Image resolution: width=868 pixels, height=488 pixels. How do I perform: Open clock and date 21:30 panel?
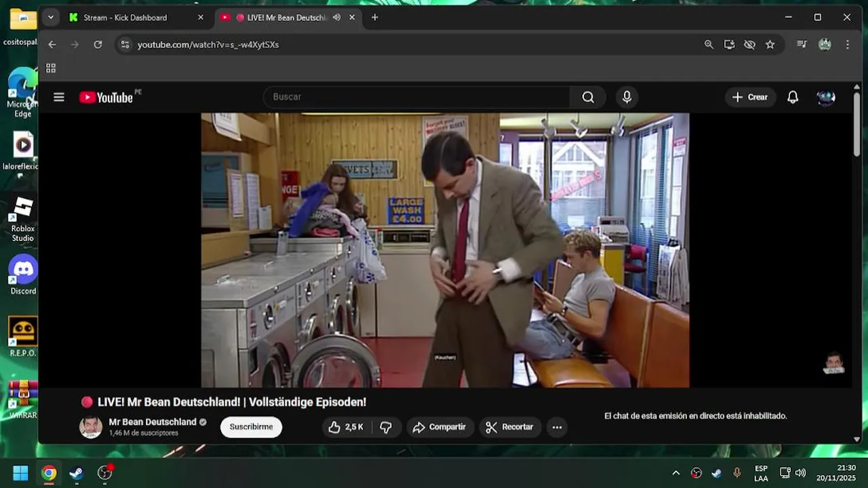tap(836, 473)
